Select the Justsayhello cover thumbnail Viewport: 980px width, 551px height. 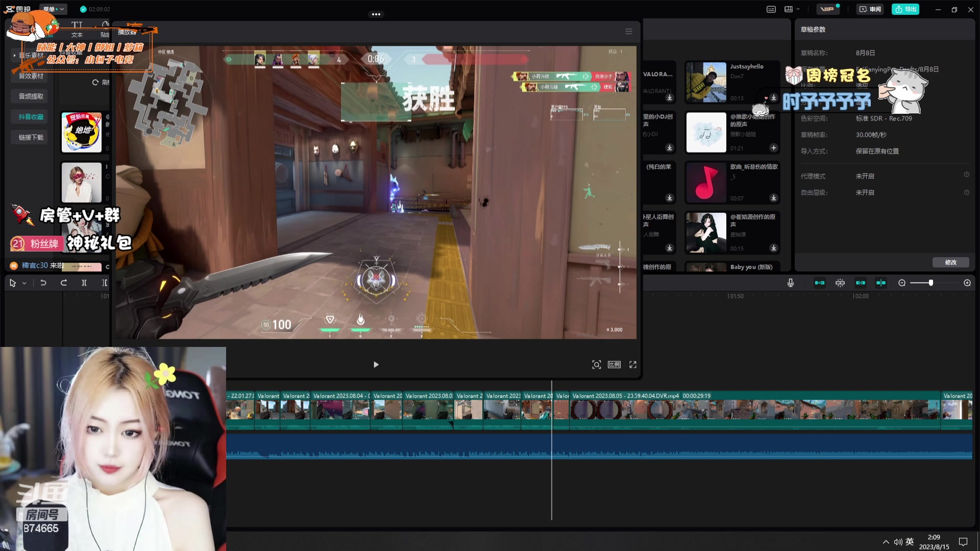click(x=706, y=82)
